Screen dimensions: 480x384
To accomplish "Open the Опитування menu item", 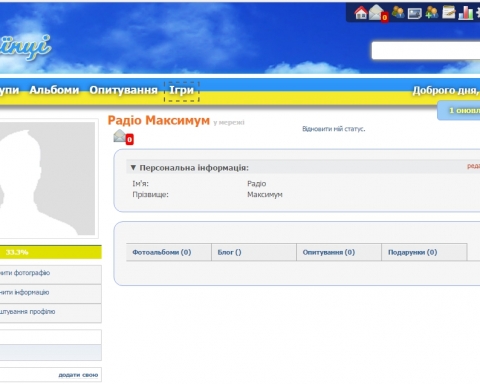I will click(123, 90).
